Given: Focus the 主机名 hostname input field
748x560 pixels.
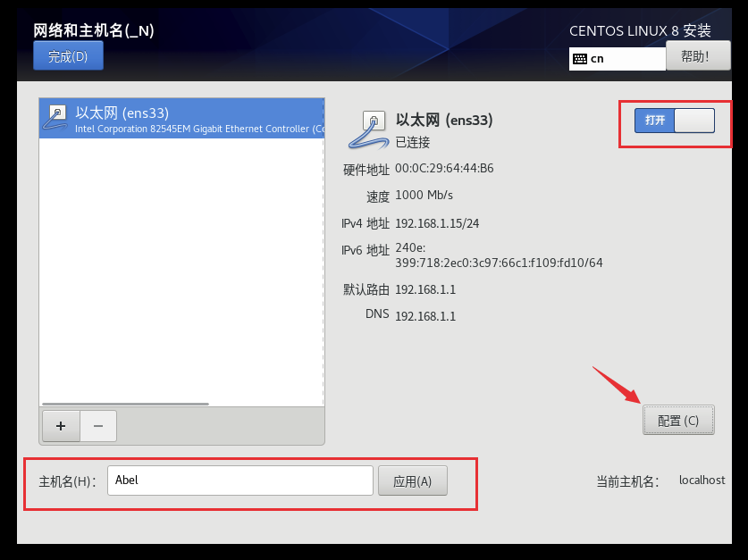Looking at the screenshot, I should [x=240, y=481].
